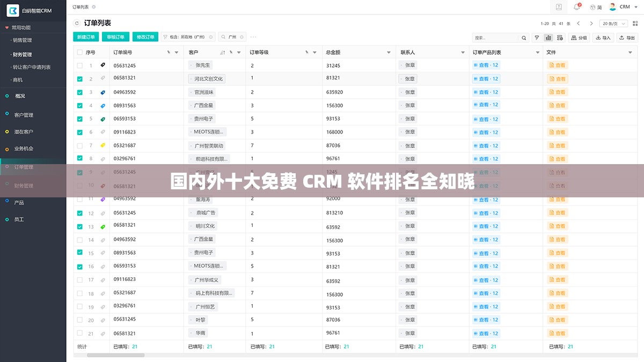644x362 pixels.
Task: Uncheck the row 8 checkbox
Action: pos(80,158)
